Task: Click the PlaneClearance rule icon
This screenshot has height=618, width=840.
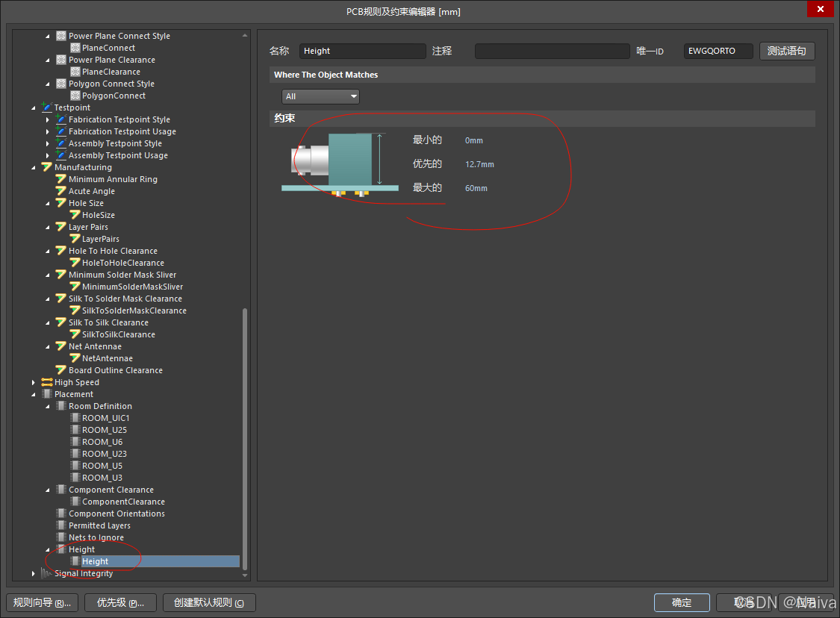Action: tap(75, 72)
